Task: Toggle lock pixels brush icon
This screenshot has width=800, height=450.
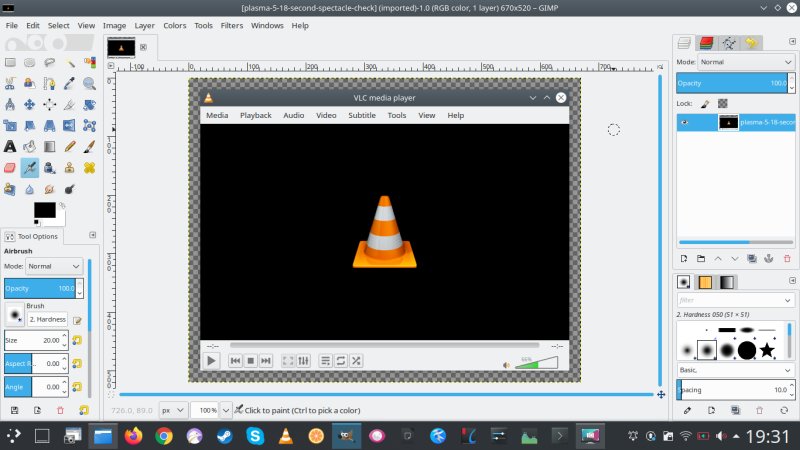Action: [x=705, y=103]
